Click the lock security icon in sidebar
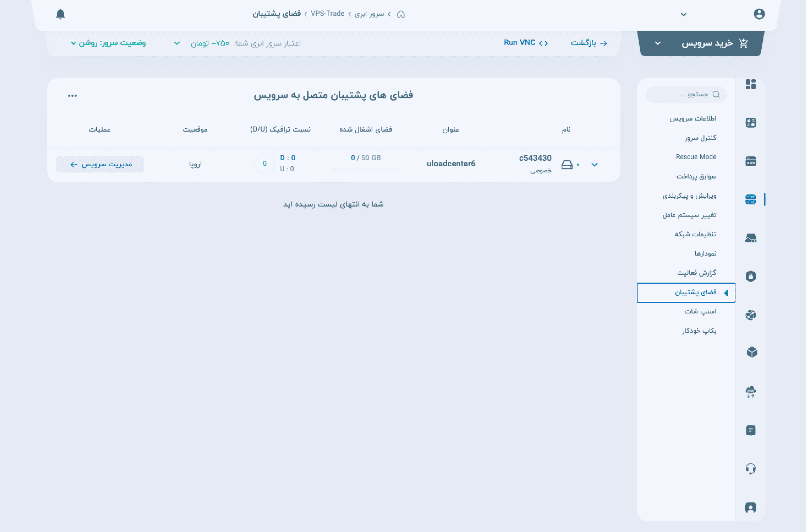This screenshot has height=532, width=806. [x=750, y=276]
